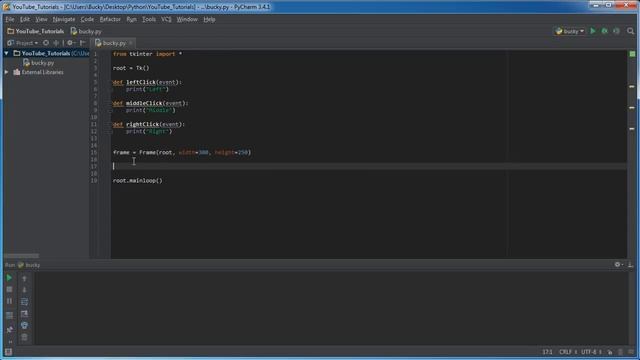The height and width of the screenshot is (360, 640).
Task: Debug bucky with the toolbar bug icon
Action: pos(604,31)
